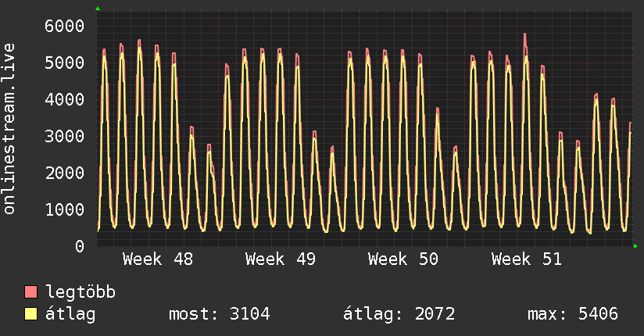Click the "átlag: 2072" average value
The width and height of the screenshot is (644, 336).
(399, 314)
